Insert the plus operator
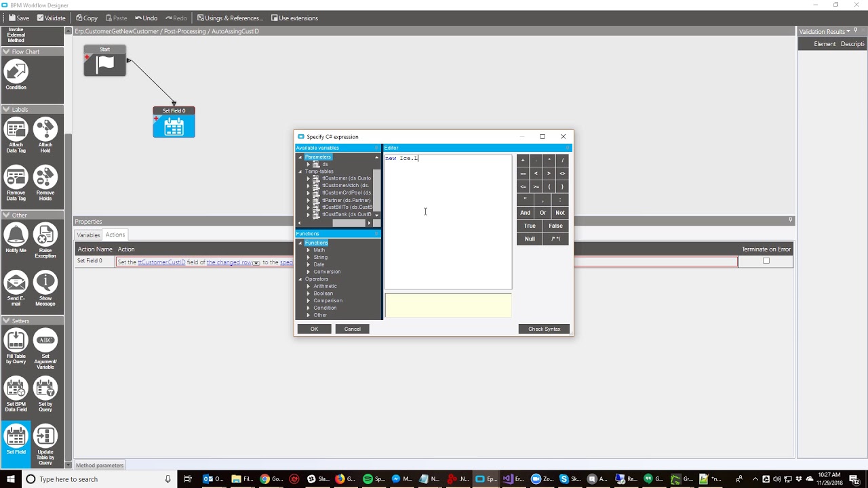This screenshot has height=488, width=868. coord(523,161)
